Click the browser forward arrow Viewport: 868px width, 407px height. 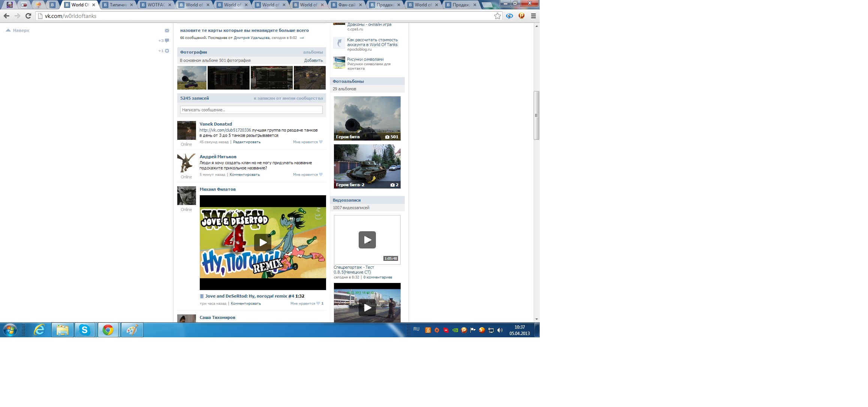coord(17,16)
